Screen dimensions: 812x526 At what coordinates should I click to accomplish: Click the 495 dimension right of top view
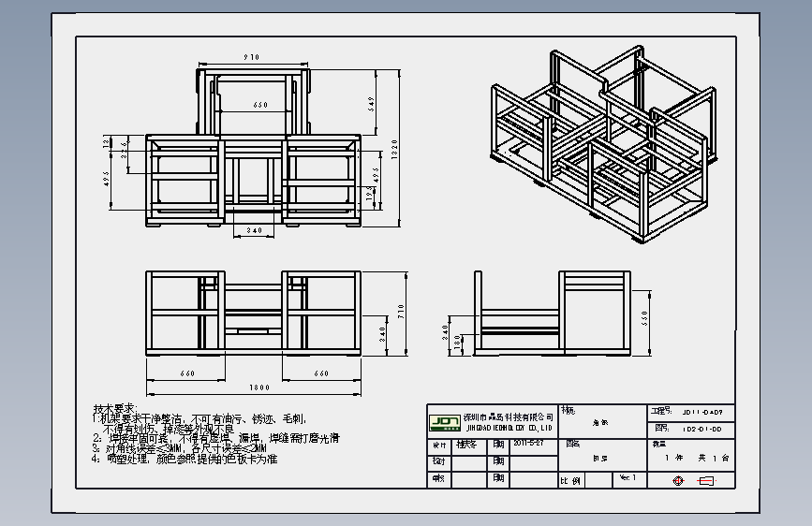click(376, 174)
